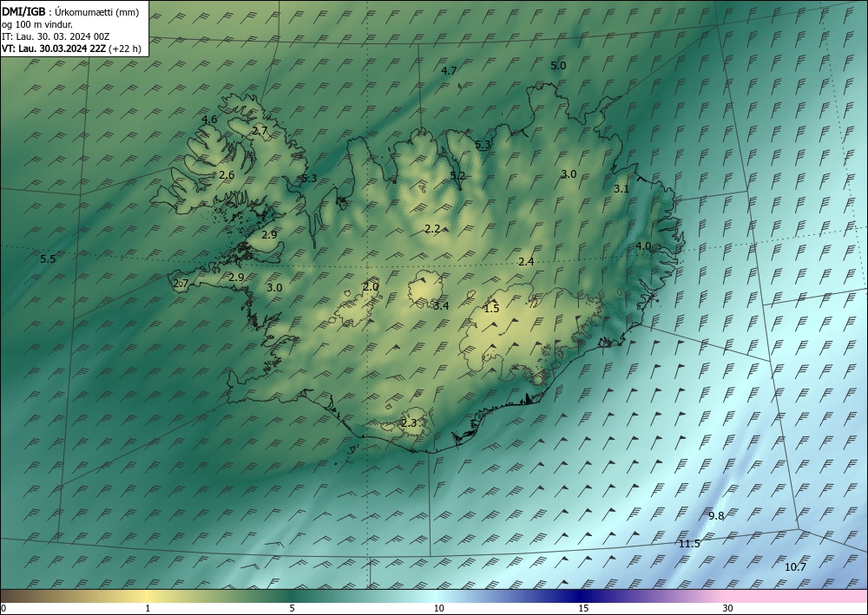Click the 4.0 value on the east coast
This screenshot has width=868, height=615.
pos(642,246)
